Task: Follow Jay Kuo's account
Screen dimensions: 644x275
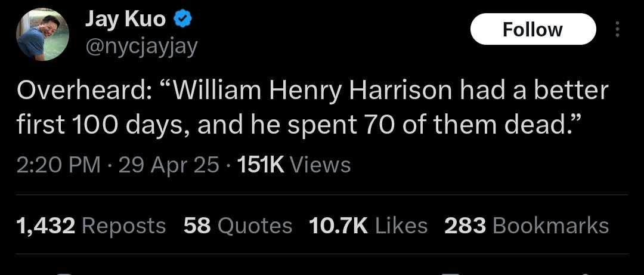Action: click(x=532, y=30)
